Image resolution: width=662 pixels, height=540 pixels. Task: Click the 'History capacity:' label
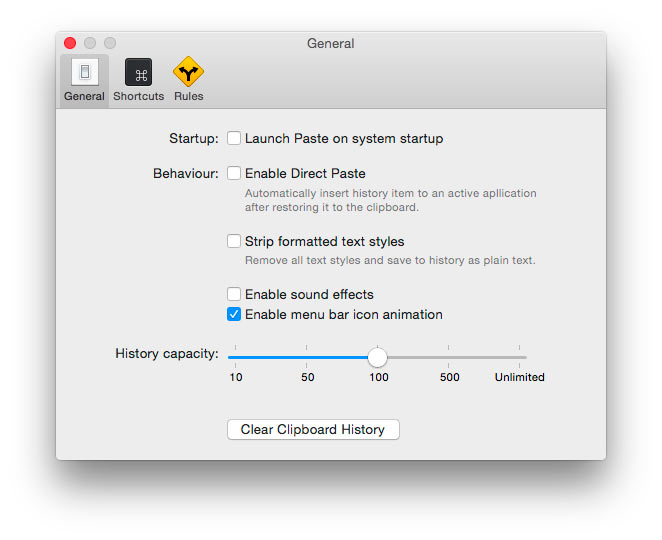[x=167, y=353]
